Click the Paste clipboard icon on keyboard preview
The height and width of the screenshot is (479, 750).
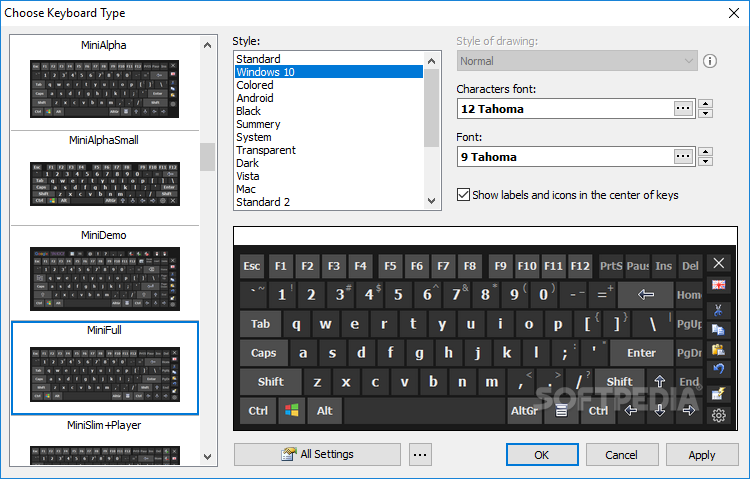[x=718, y=349]
